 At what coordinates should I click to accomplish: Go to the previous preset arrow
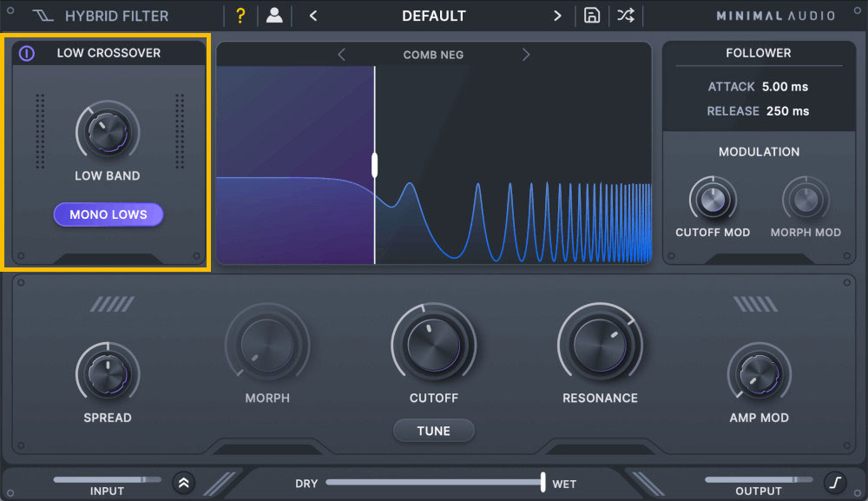point(313,16)
